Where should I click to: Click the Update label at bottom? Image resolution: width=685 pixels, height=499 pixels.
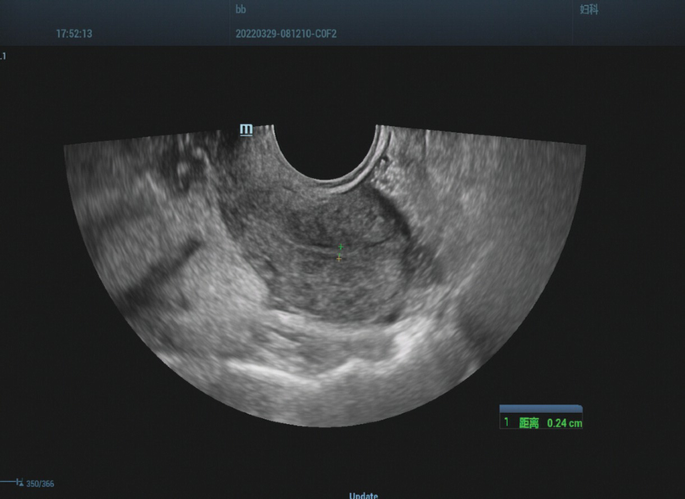(363, 496)
